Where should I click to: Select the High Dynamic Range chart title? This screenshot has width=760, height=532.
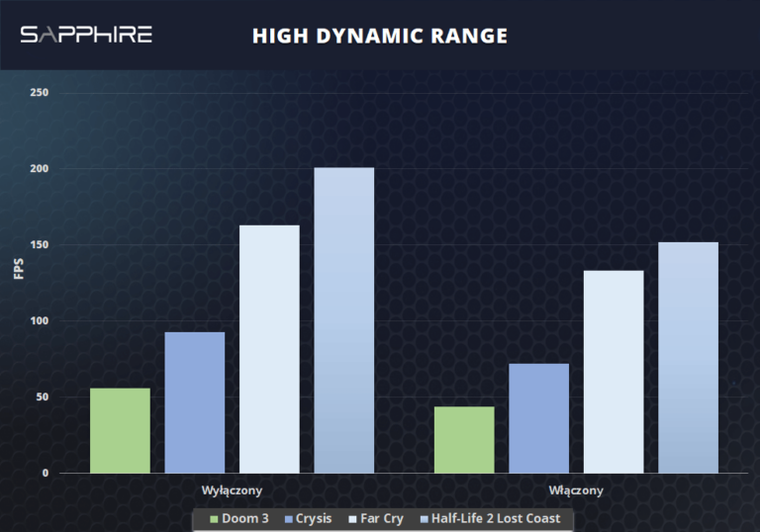[379, 37]
